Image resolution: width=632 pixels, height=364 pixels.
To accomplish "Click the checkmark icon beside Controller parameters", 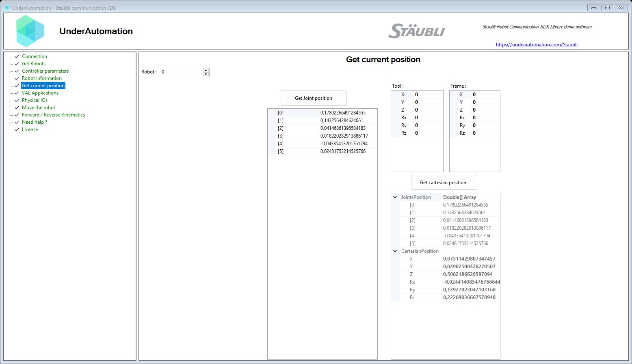I will 16,71.
